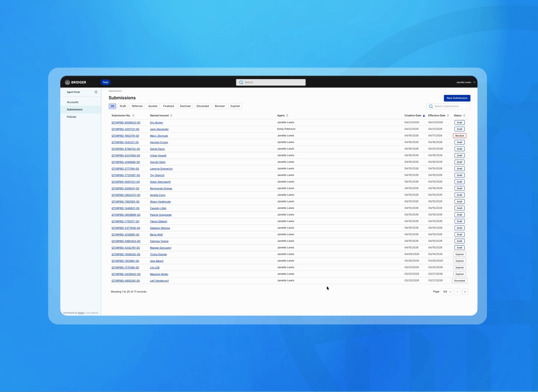Viewport: 538px width, 392px height.
Task: Click the Test environment badge
Action: coord(105,82)
